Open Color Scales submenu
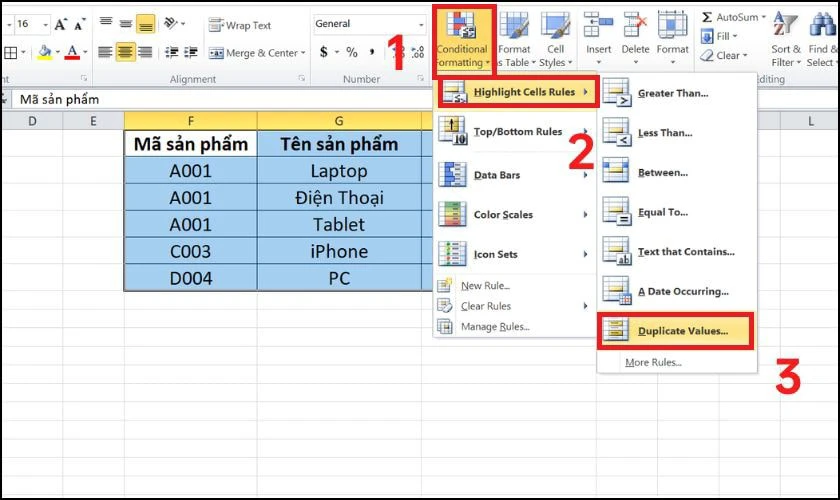Screen dimensions: 840x500 [515, 214]
